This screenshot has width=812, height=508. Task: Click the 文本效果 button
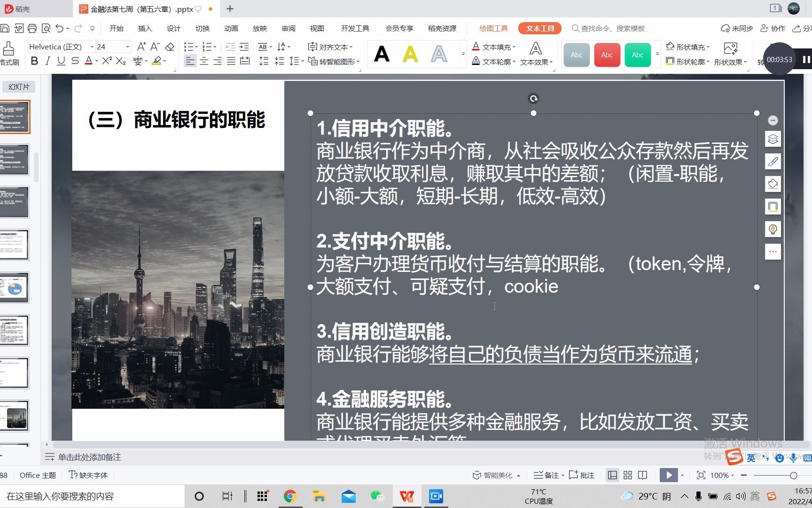point(536,54)
